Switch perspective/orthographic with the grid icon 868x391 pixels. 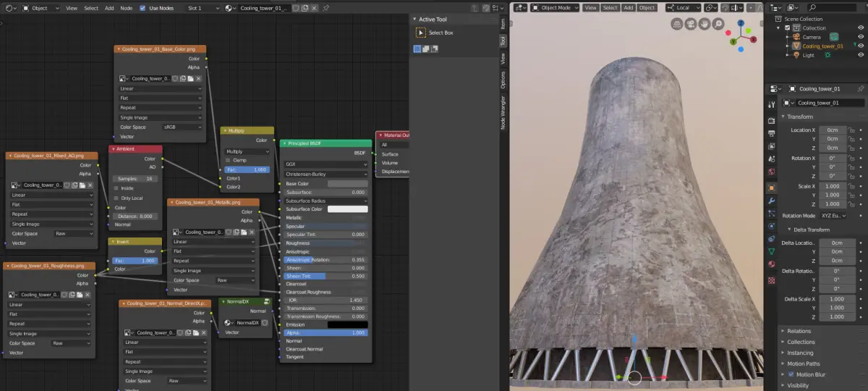[x=676, y=24]
